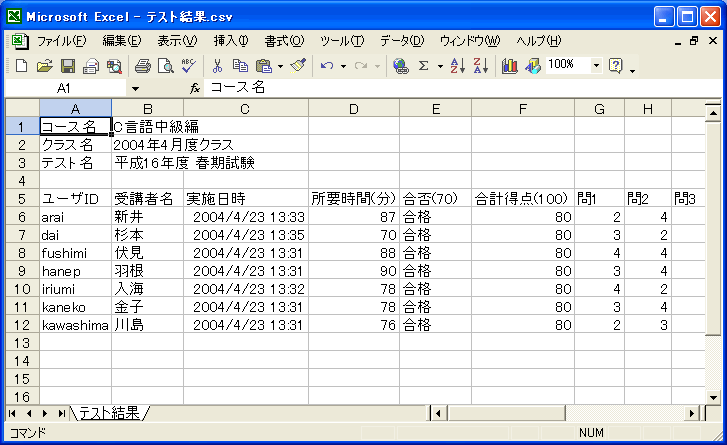Click the AutoSum sigma icon
727x445 pixels.
pyautogui.click(x=423, y=66)
